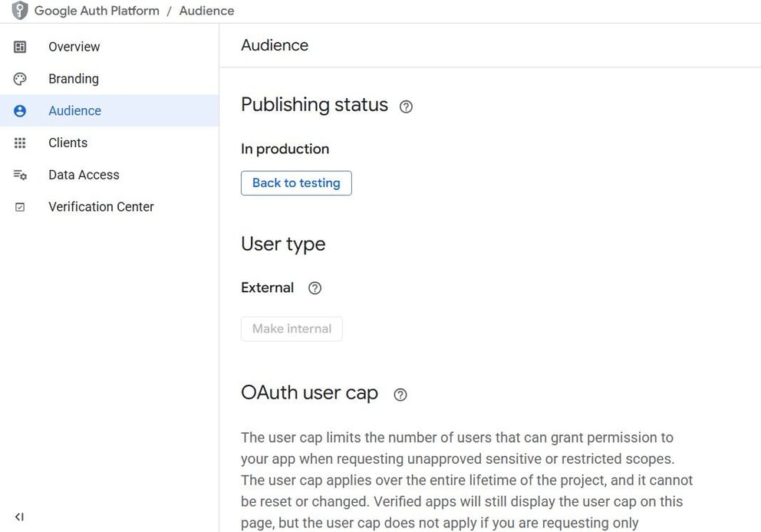Click the External user type label

[268, 287]
